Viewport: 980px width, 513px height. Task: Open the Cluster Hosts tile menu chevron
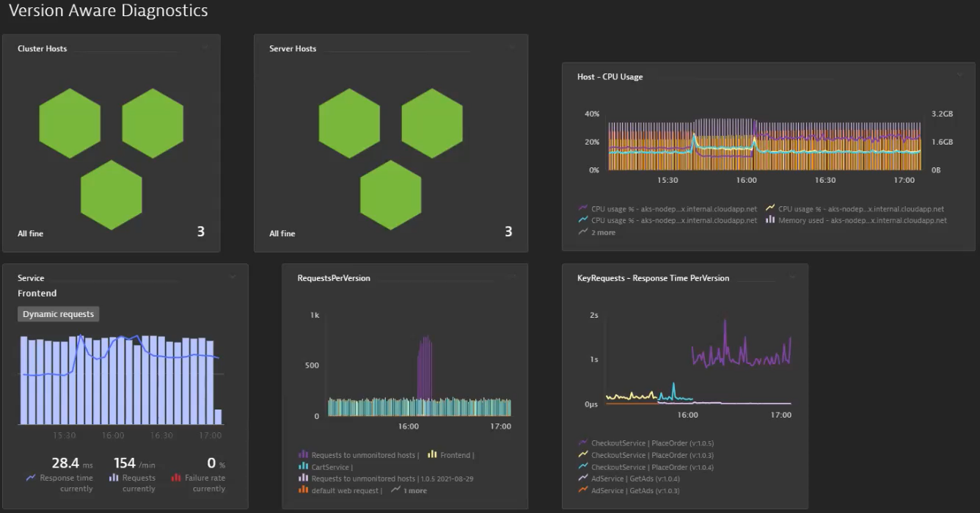pos(205,46)
